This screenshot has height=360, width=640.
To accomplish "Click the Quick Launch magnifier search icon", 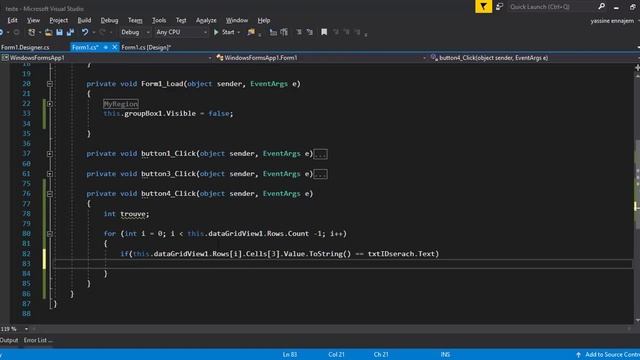I will pyautogui.click(x=601, y=7).
